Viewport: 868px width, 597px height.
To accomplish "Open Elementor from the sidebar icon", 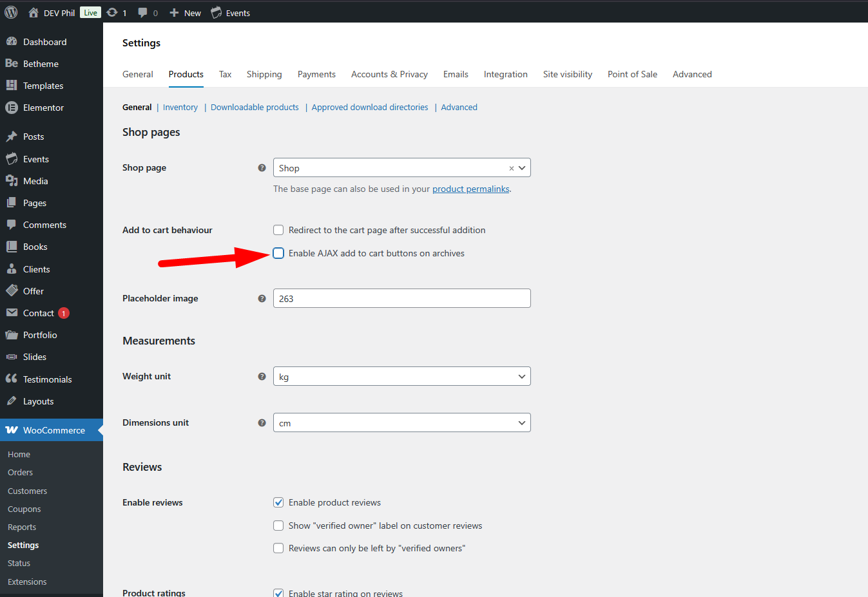I will (x=11, y=108).
